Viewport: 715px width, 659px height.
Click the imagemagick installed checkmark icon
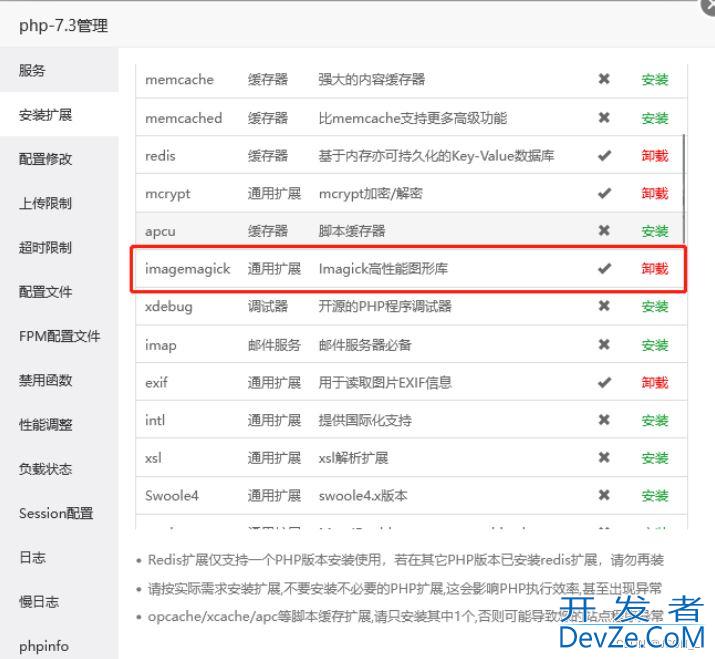pos(604,269)
